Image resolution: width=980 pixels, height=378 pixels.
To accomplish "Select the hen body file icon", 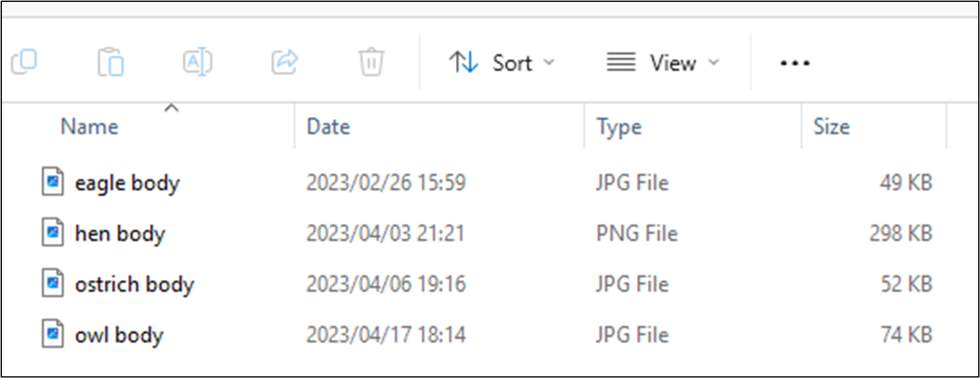I will 53,233.
